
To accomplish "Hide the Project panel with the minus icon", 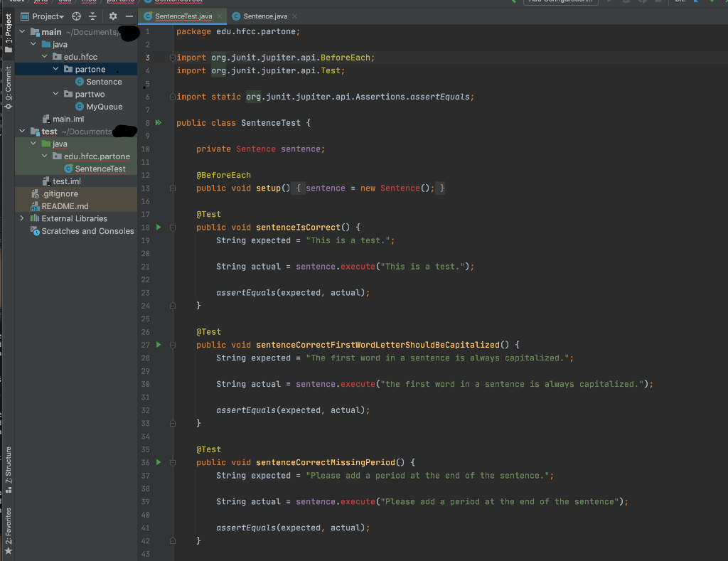I will tap(129, 16).
